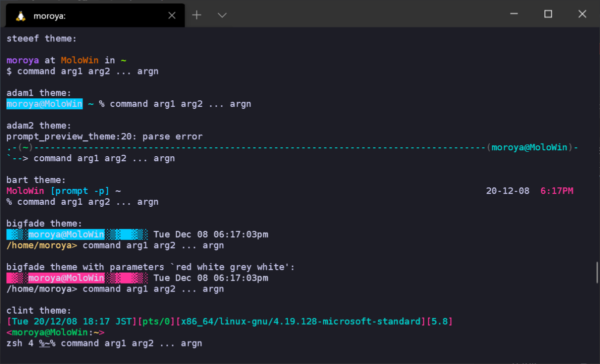Click the 'parse error' message line
600x364 pixels.
pyautogui.click(x=104, y=136)
